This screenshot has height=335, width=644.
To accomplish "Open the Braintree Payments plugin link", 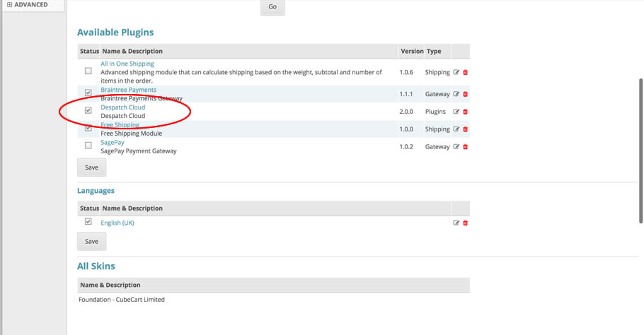I will (x=129, y=90).
